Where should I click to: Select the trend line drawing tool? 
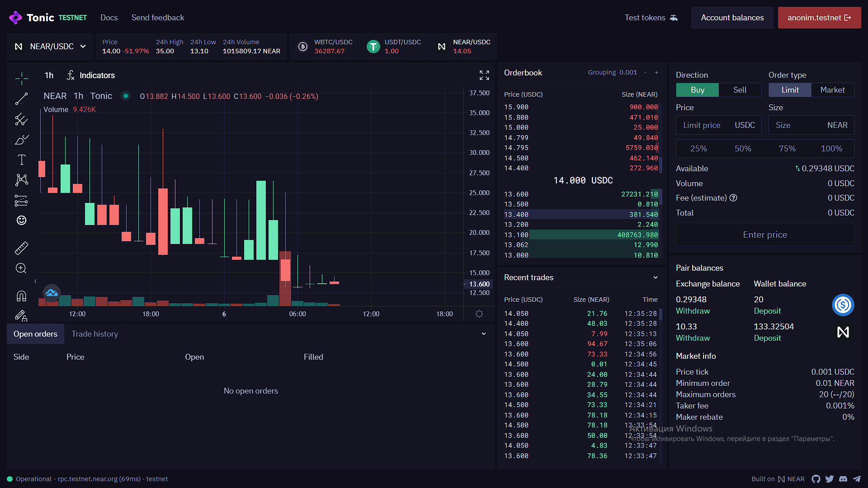pyautogui.click(x=21, y=99)
